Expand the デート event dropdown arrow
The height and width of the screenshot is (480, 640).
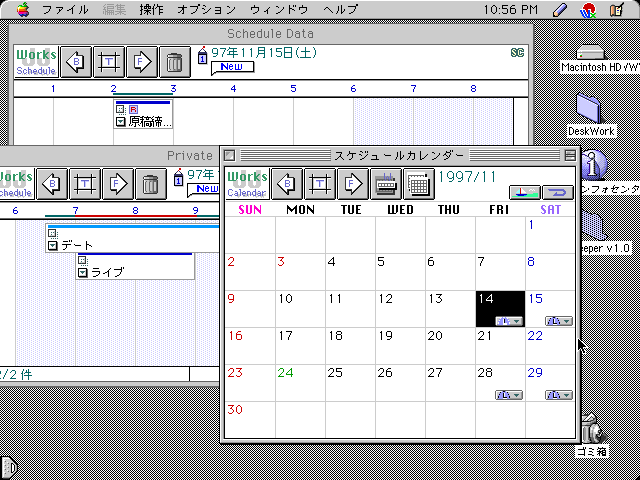53,245
